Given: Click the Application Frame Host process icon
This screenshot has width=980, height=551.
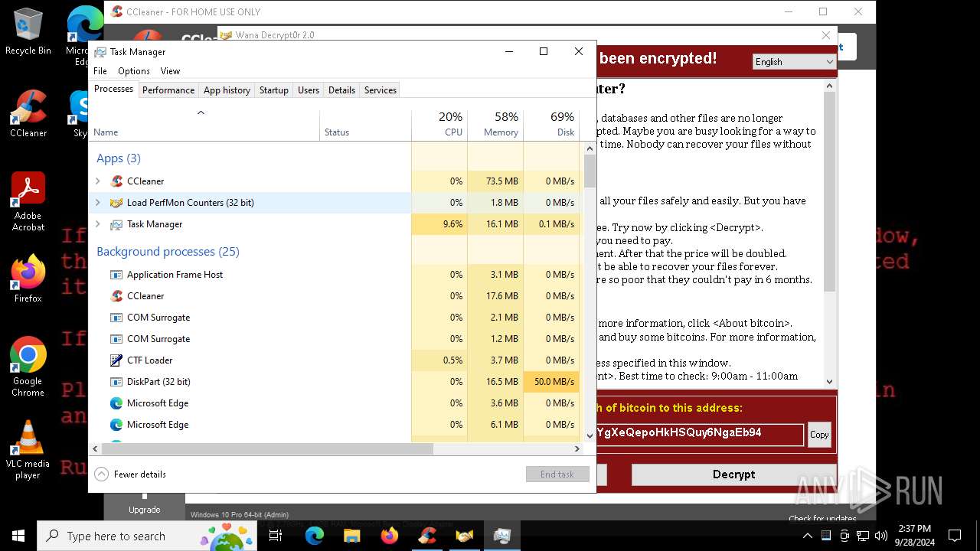Looking at the screenshot, I should 116,275.
